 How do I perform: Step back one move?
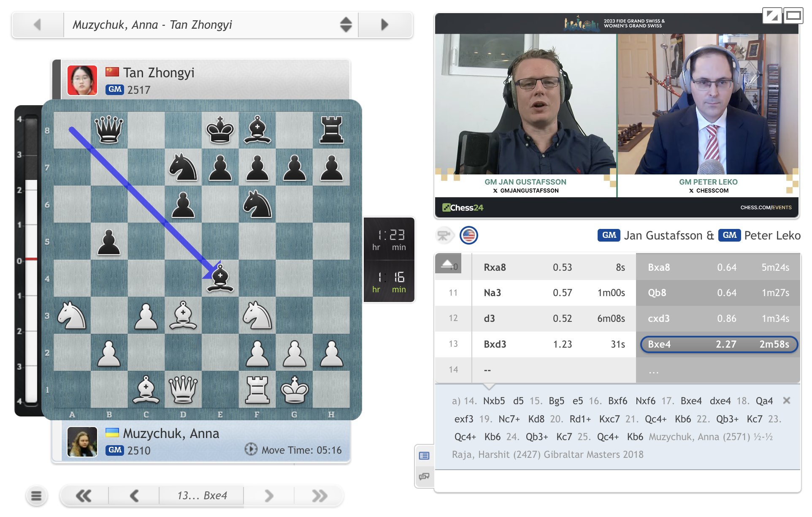134,495
